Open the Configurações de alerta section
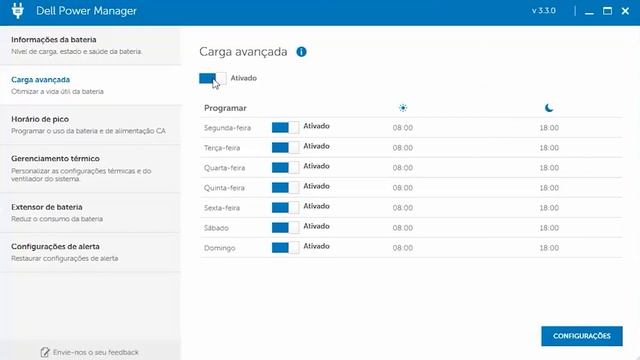 [91, 252]
